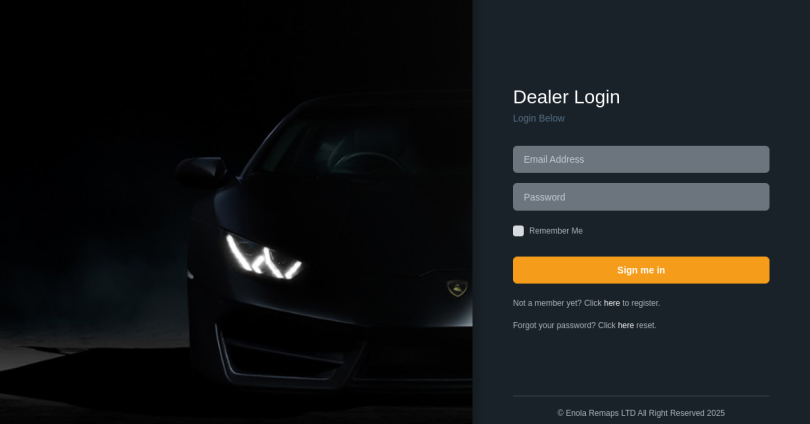Enable the Remember Me checkbox
The width and height of the screenshot is (810, 424).
point(518,231)
